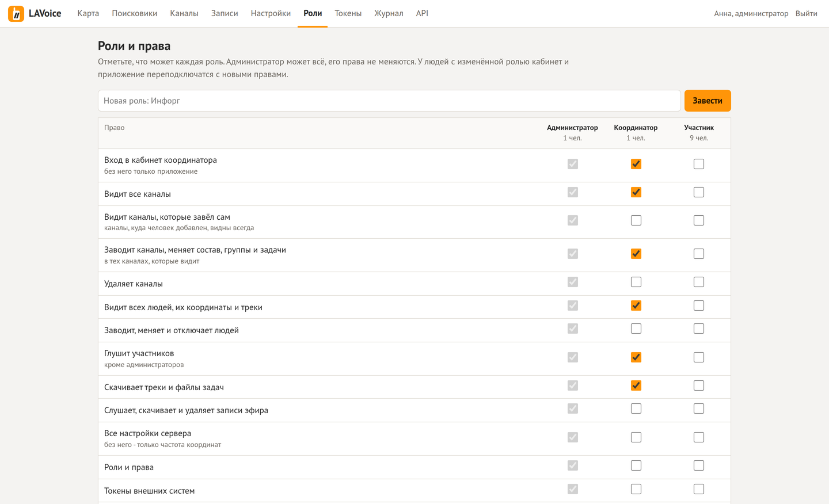Image resolution: width=829 pixels, height=504 pixels.
Task: Check Участник for Глушит участников
Action: (x=699, y=357)
